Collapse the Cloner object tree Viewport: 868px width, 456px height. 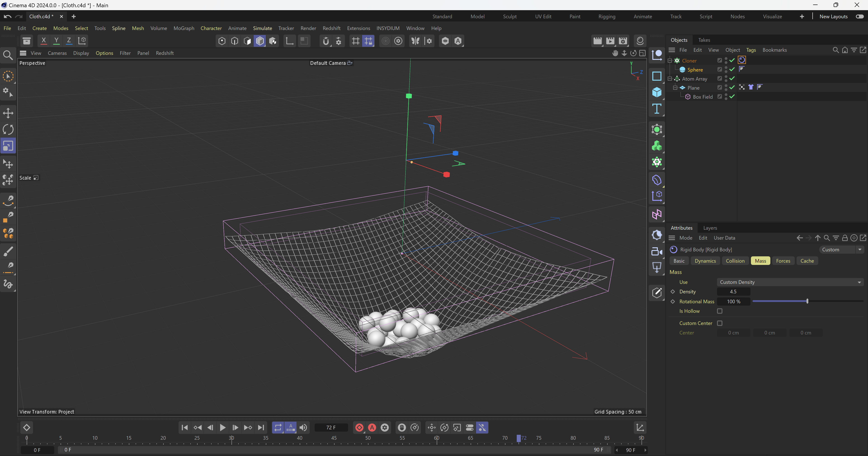point(670,61)
